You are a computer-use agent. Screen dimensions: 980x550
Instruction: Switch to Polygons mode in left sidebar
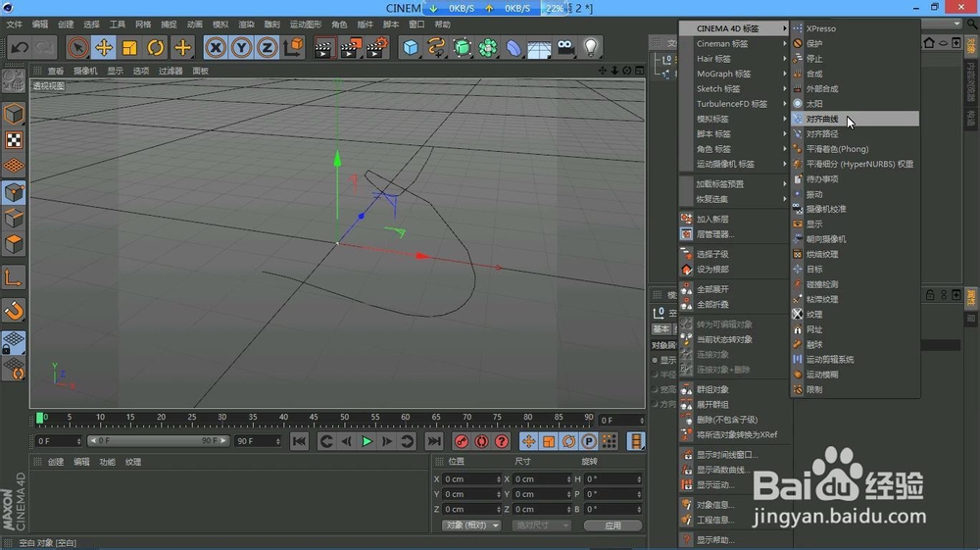point(14,244)
